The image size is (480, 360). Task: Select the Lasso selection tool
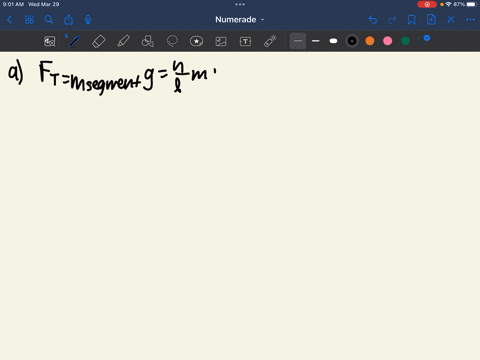point(172,41)
